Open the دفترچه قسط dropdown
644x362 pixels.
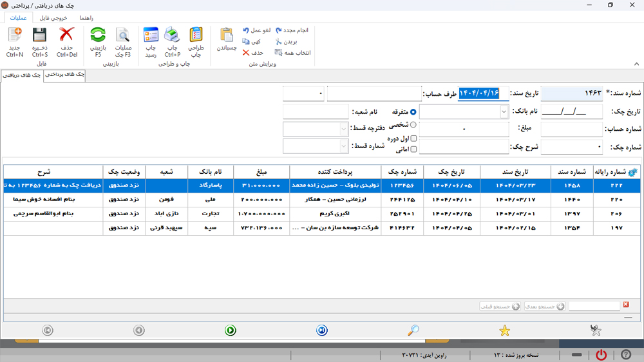pyautogui.click(x=343, y=129)
